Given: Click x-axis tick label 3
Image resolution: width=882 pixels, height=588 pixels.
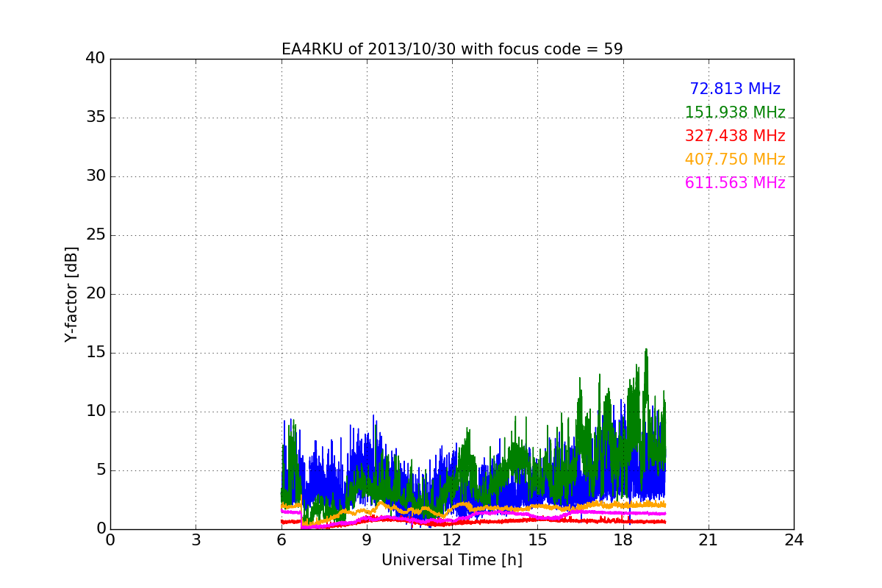Looking at the screenshot, I should coord(196,539).
